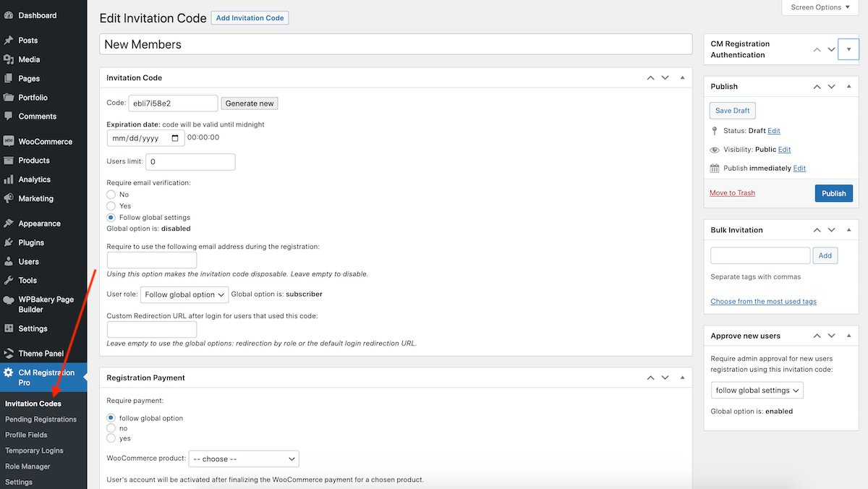
Task: Select yes for Require payment
Action: coord(111,438)
